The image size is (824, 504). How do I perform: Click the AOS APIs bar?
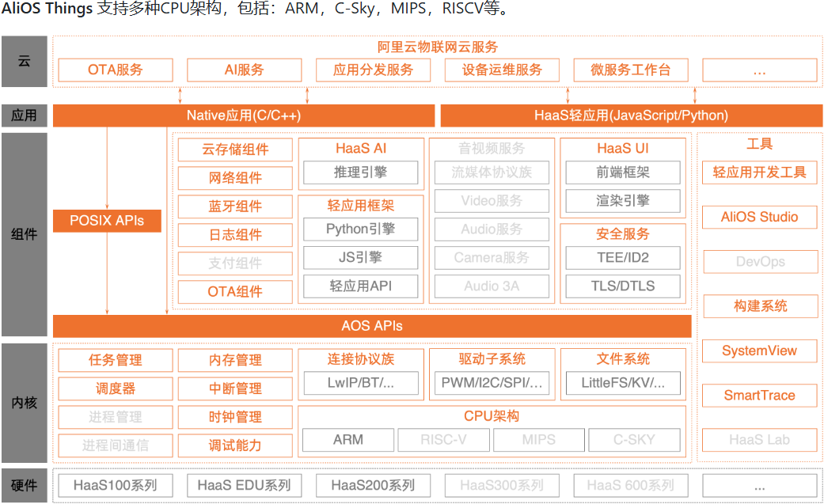(x=372, y=326)
